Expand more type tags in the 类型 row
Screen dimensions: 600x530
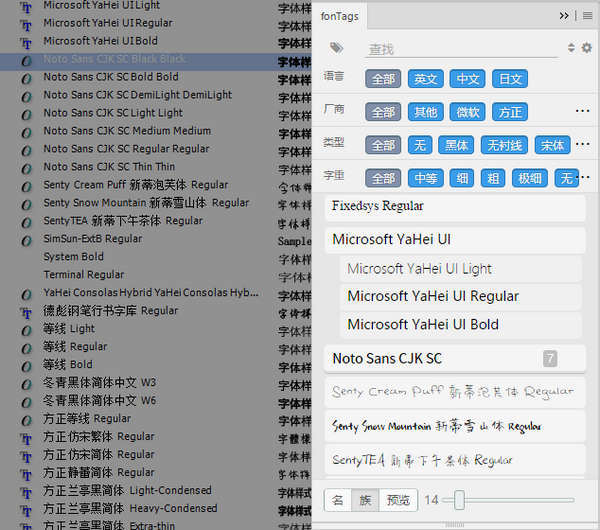[x=583, y=145]
